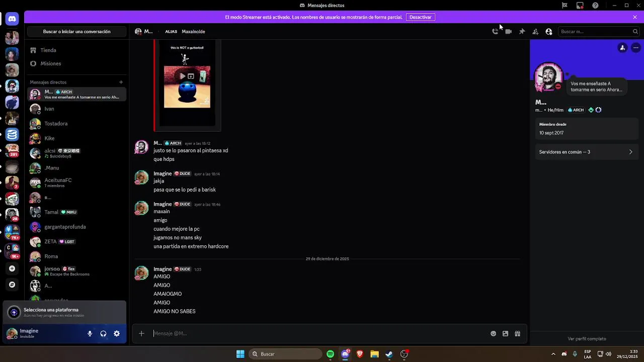This screenshot has height=362, width=644.
Task: Pop out the video with overlay icon
Action: [x=191, y=76]
